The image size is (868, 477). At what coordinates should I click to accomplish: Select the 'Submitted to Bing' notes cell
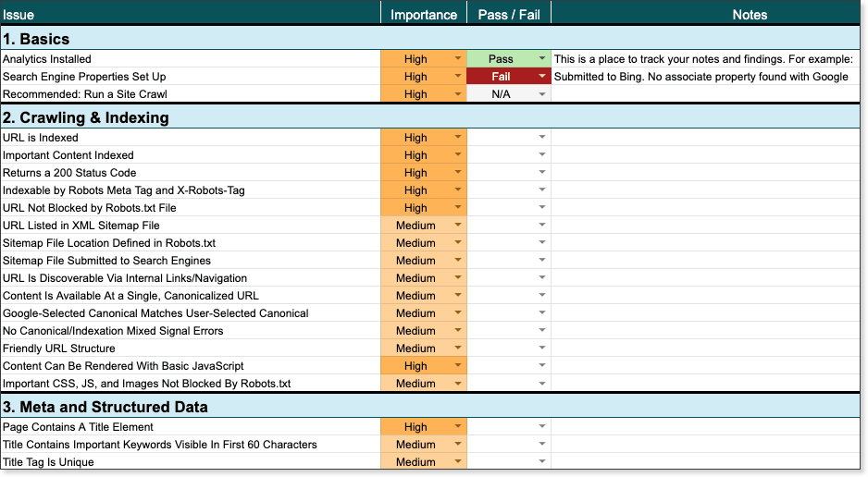701,77
